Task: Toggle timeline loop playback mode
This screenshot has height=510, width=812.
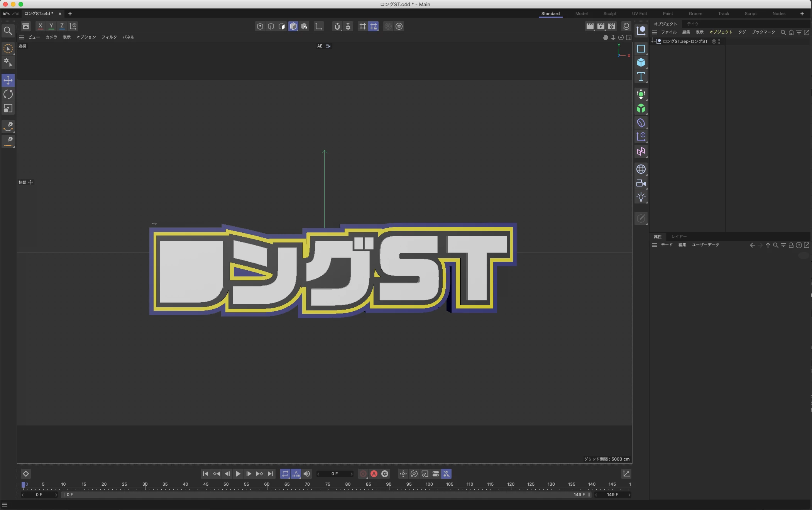Action: tap(285, 474)
